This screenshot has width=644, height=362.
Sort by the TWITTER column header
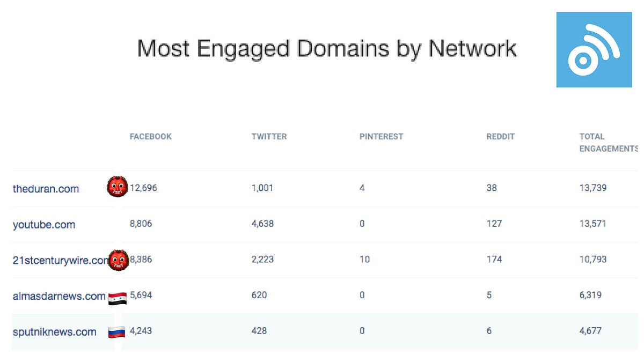pyautogui.click(x=269, y=137)
